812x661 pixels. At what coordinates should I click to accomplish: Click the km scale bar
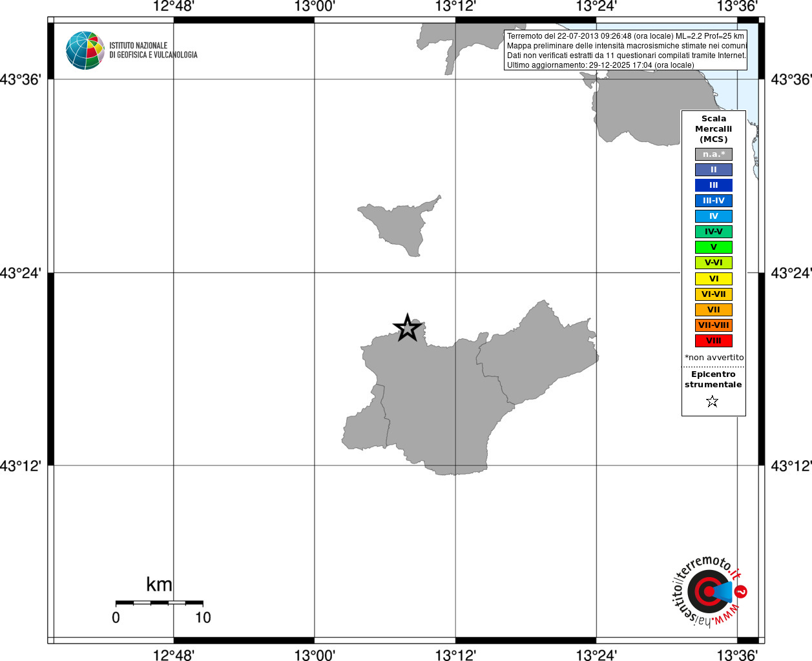click(x=159, y=603)
